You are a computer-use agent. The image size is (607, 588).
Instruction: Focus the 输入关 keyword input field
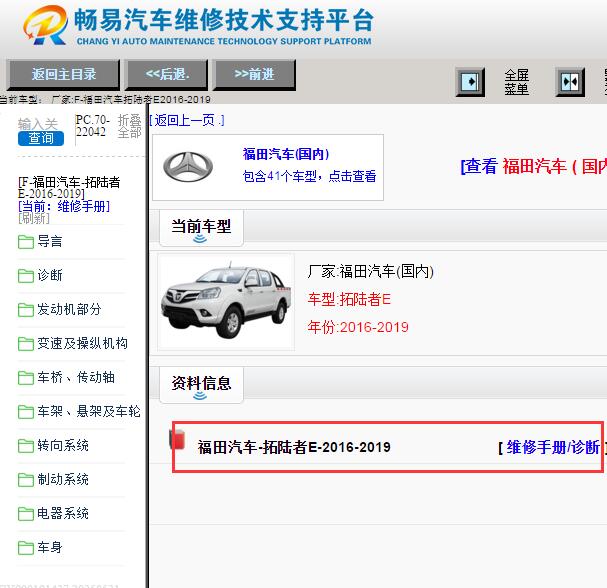[x=38, y=124]
